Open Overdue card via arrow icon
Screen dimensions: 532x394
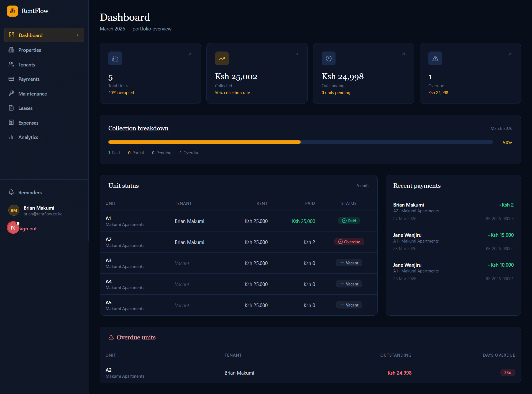point(510,54)
